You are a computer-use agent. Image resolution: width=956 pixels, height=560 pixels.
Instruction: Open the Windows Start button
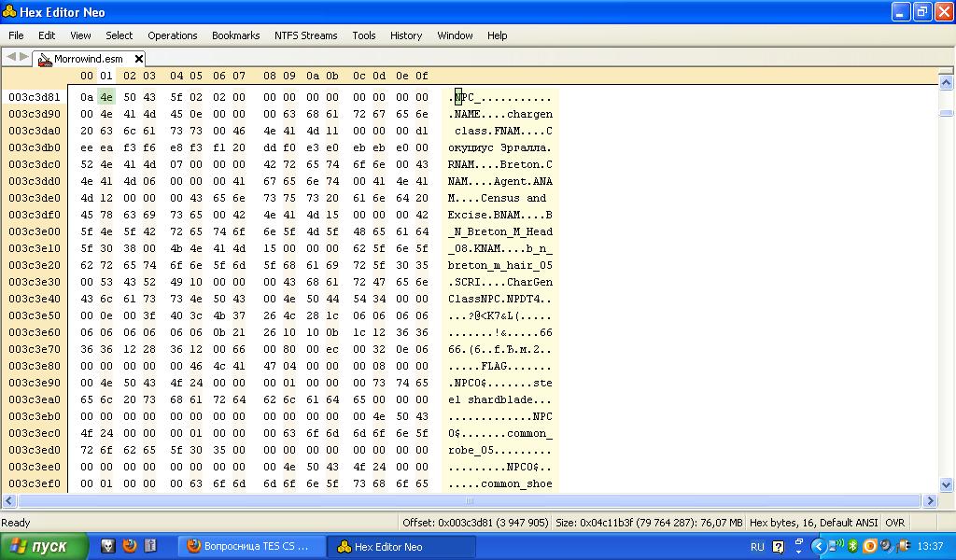tap(44, 546)
